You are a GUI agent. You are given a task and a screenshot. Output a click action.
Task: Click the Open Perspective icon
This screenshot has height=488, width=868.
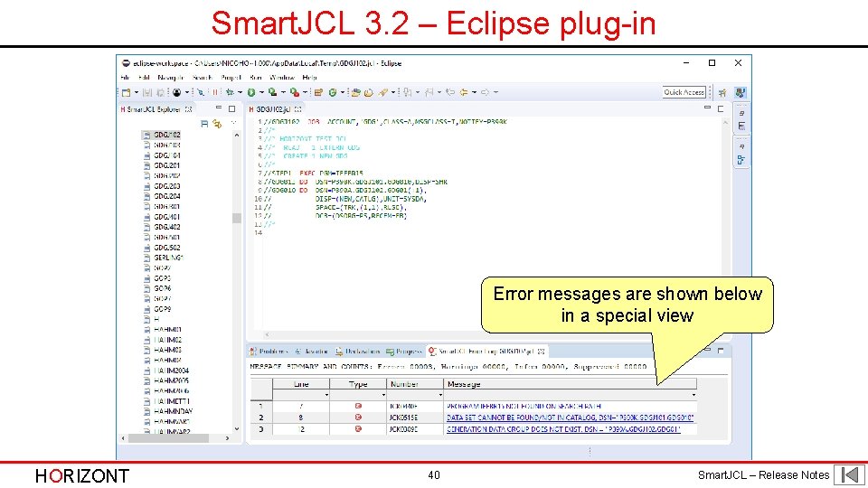tap(722, 92)
